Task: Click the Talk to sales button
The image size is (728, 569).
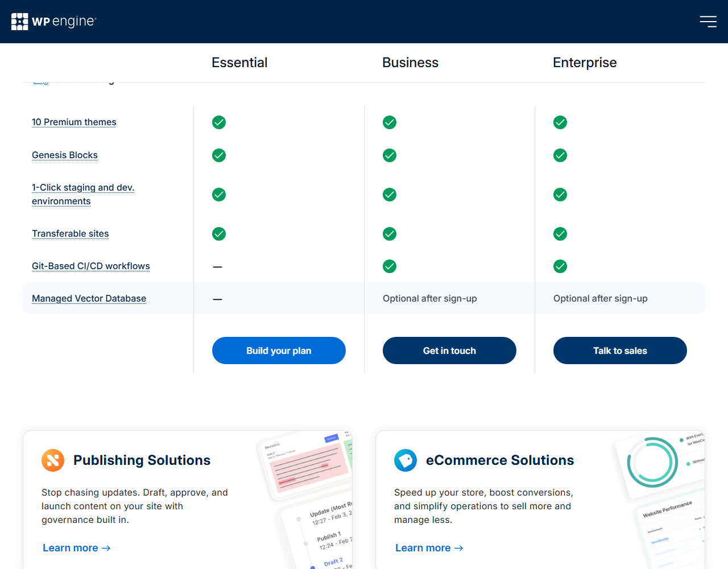Action: point(620,351)
